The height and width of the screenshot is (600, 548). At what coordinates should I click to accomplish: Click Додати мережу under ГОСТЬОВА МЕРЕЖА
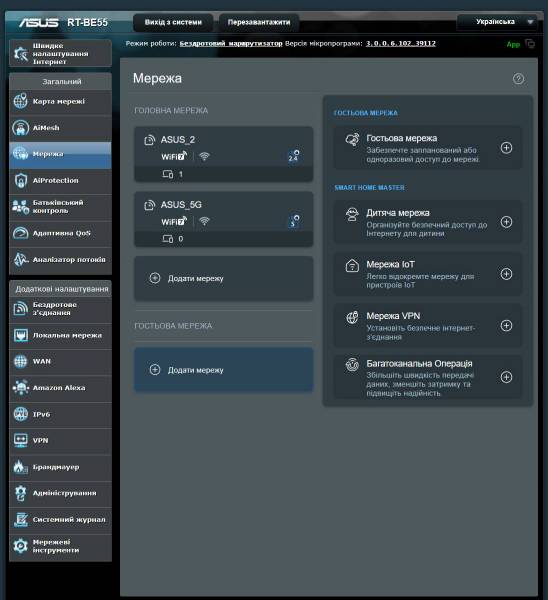(223, 370)
